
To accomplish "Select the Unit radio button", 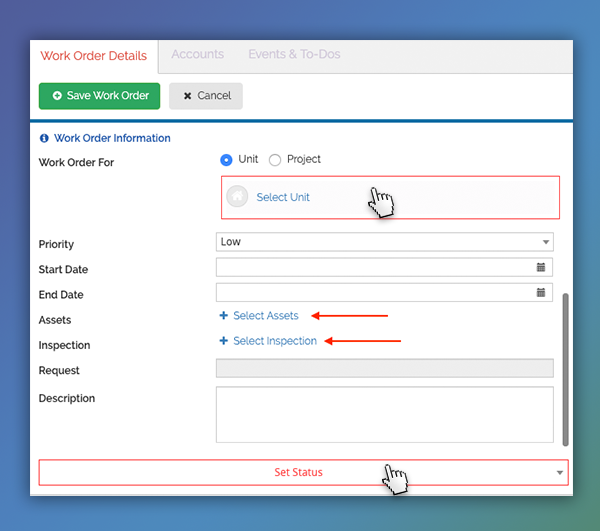I will click(226, 160).
